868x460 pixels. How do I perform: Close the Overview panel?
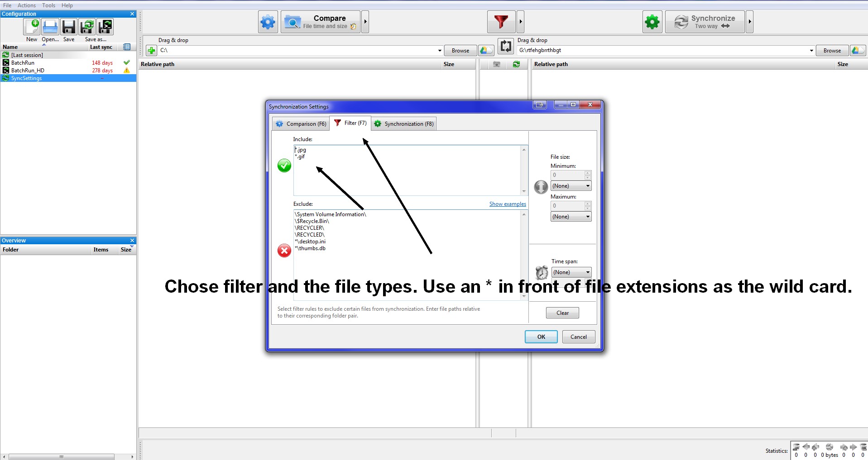[132, 241]
